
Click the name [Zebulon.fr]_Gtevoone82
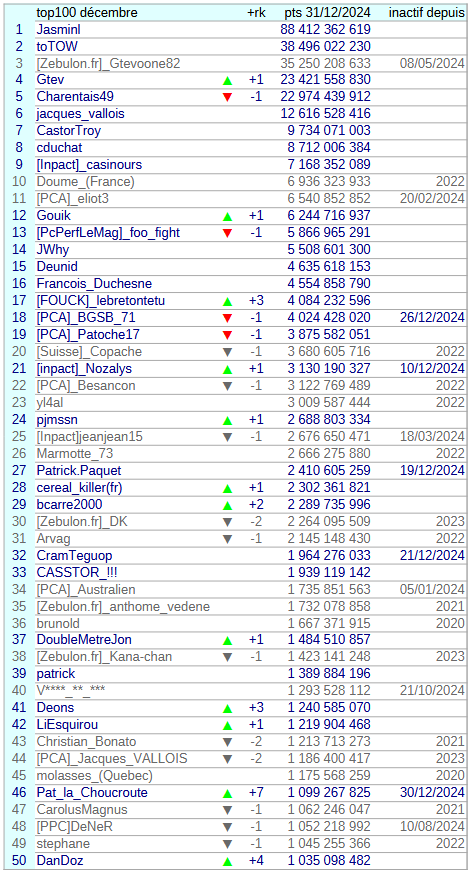coord(109,63)
